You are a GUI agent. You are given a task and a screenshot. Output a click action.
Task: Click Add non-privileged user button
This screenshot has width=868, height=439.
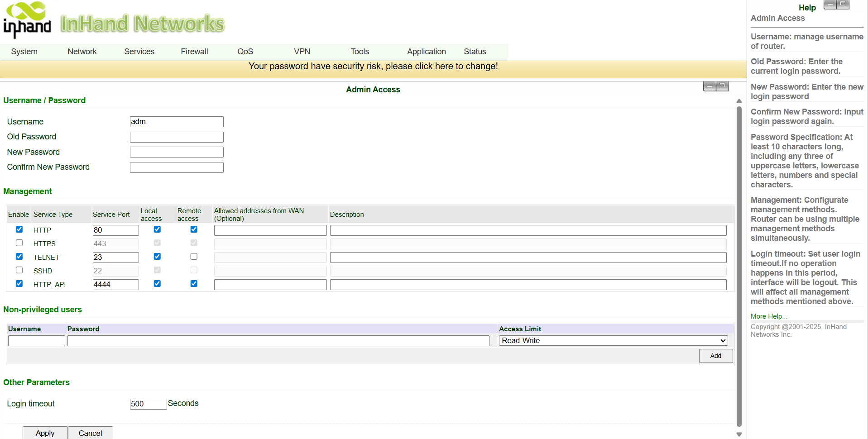pyautogui.click(x=716, y=356)
